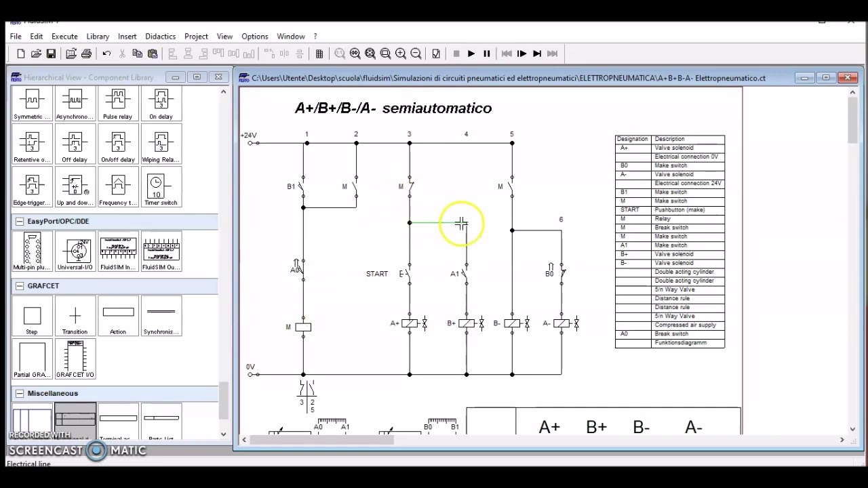Open the Window menu
868x488 pixels.
pos(290,37)
